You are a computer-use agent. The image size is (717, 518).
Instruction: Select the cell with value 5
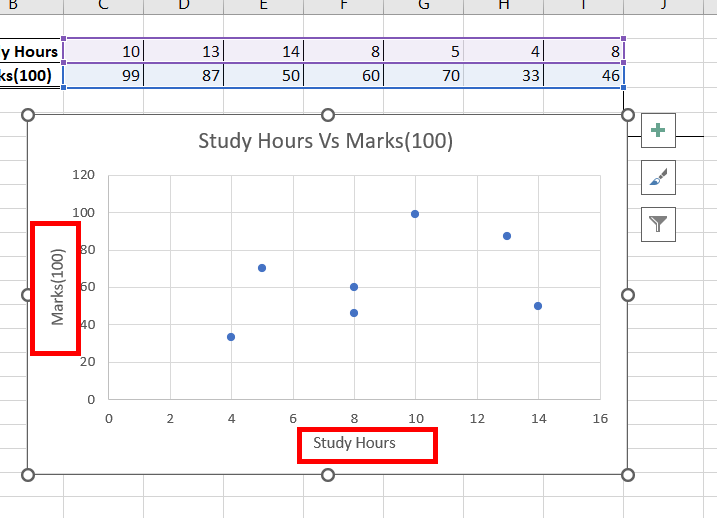coord(423,51)
